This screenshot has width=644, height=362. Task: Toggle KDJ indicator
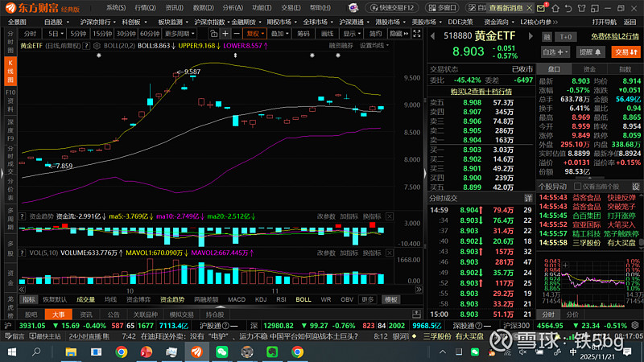[x=260, y=299]
